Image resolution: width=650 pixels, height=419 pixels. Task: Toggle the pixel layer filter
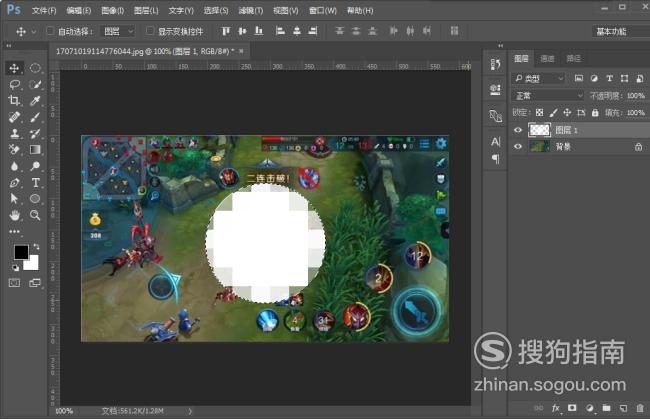(x=579, y=78)
